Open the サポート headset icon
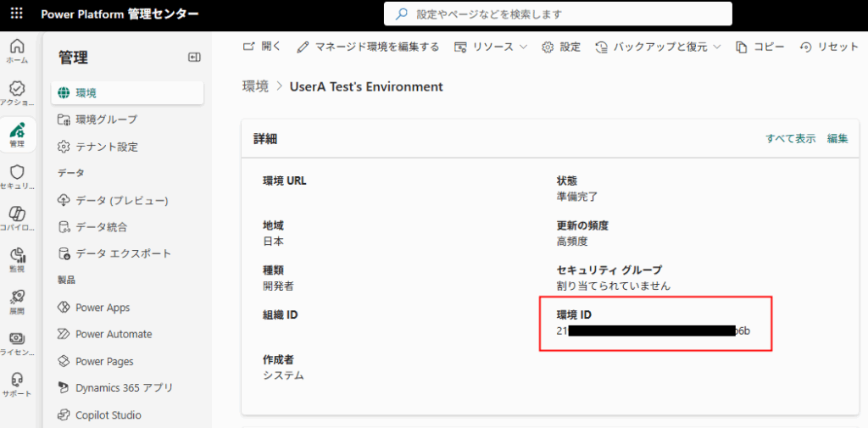The image size is (868, 428). (x=17, y=386)
